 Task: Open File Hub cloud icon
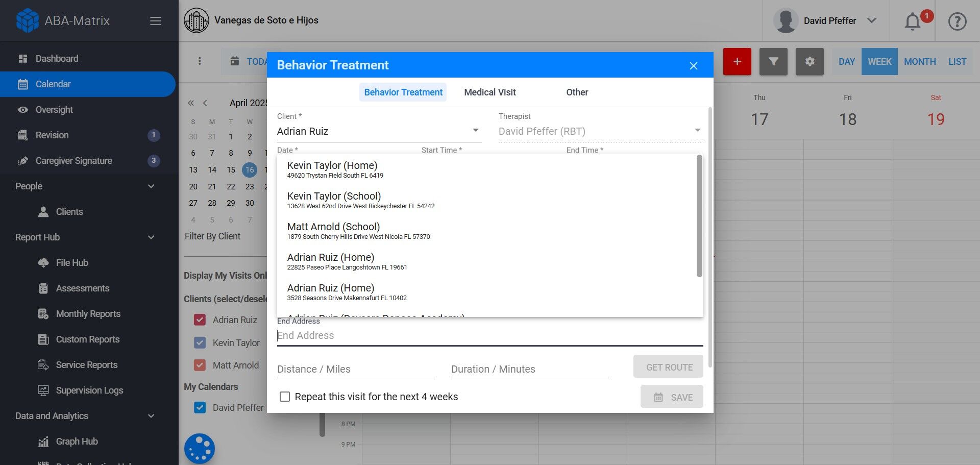coord(43,263)
